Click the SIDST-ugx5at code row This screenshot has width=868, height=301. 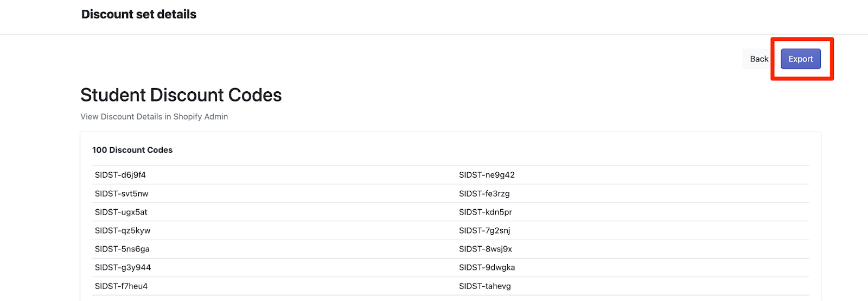(x=121, y=212)
